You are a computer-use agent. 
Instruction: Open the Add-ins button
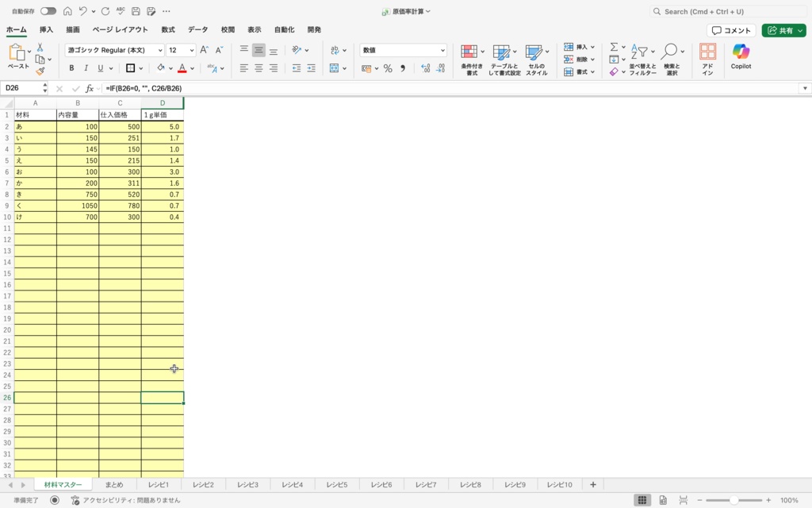(707, 60)
